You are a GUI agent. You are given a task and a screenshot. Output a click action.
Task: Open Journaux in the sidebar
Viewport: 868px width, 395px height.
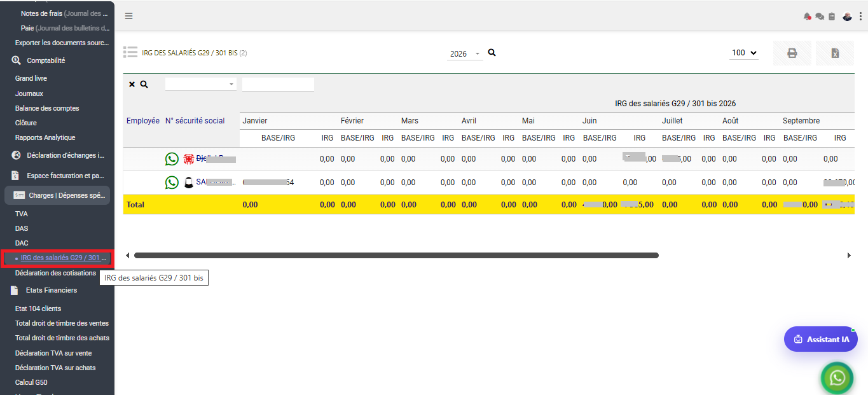(x=29, y=94)
